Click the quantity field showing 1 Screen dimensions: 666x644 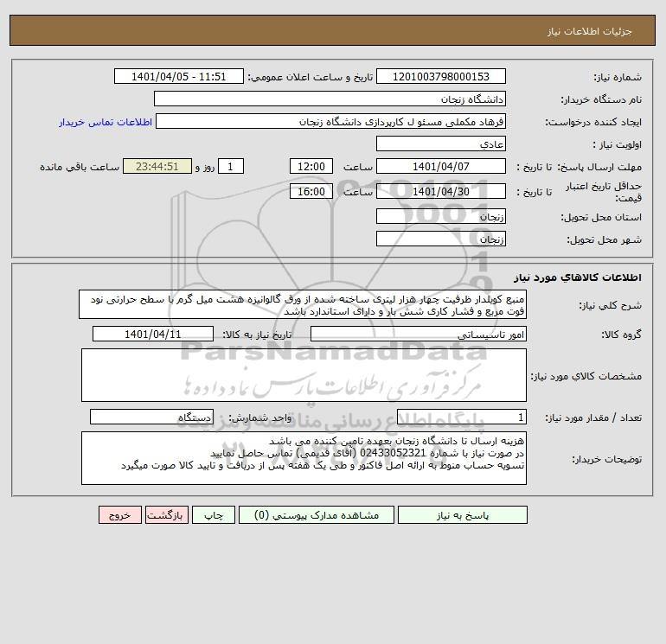coord(462,418)
